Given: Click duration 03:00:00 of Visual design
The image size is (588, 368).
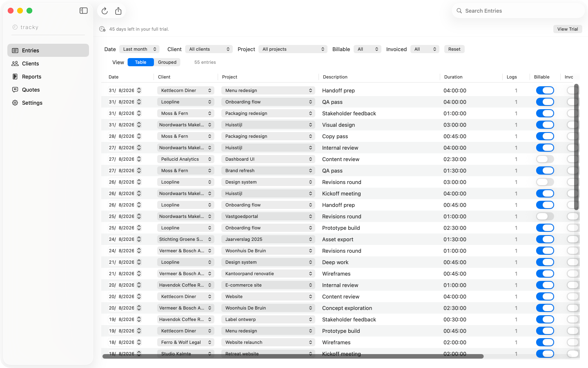Looking at the screenshot, I should (455, 125).
